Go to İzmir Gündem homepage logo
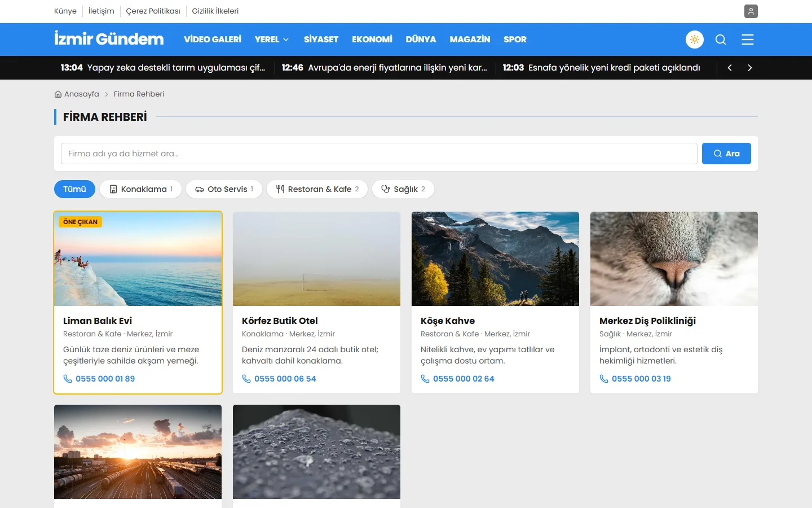Viewport: 812px width, 508px height. tap(109, 39)
